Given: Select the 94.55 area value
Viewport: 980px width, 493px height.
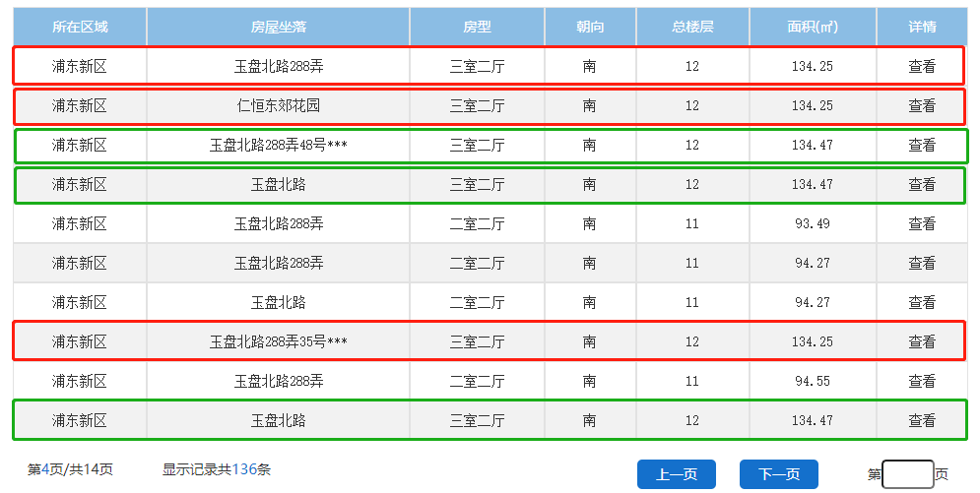Looking at the screenshot, I should tap(813, 381).
